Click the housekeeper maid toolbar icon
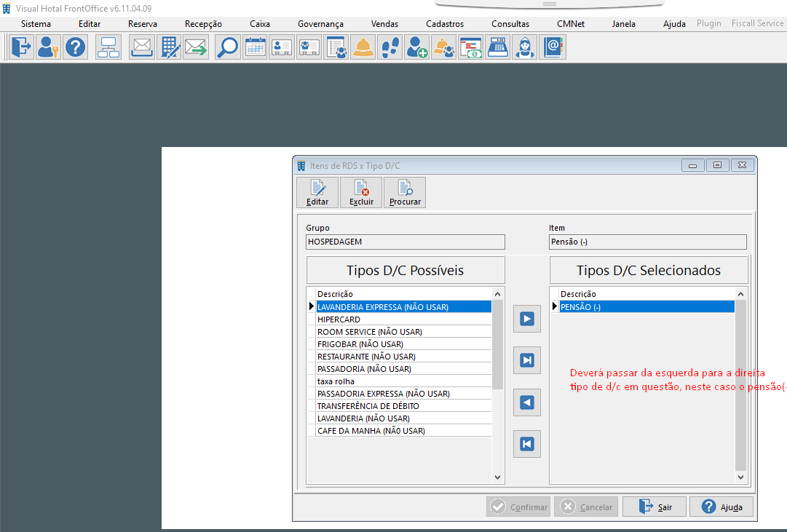The image size is (787, 532). (x=525, y=47)
